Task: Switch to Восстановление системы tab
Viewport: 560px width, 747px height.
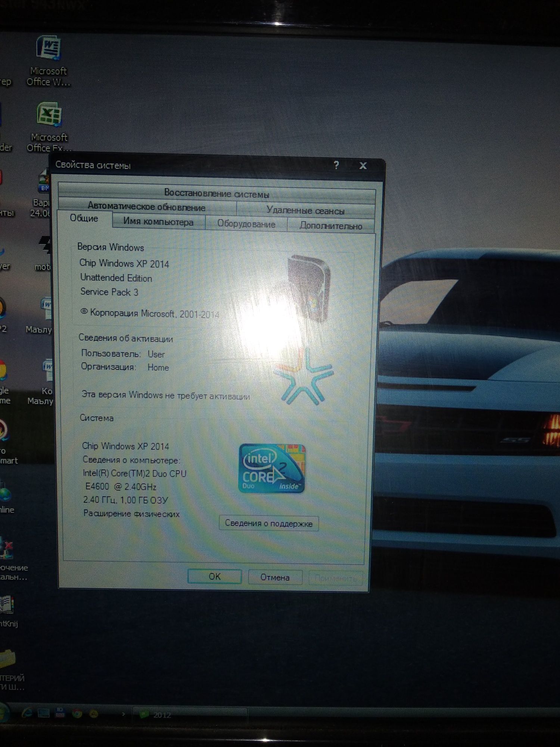Action: coord(217,193)
